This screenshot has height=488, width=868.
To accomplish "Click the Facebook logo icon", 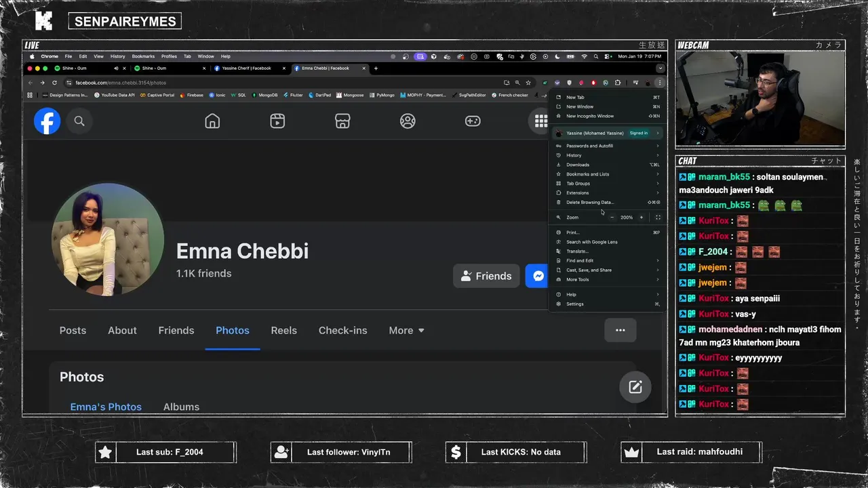I will click(47, 121).
